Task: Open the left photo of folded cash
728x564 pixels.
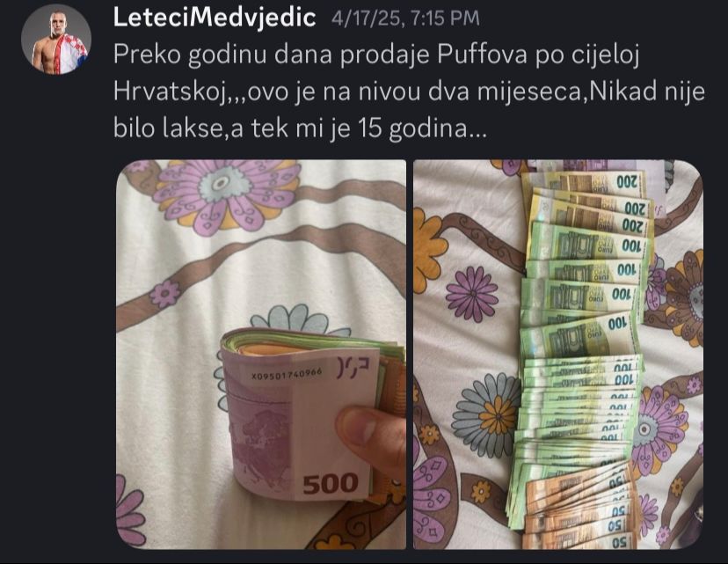Action: coord(261,355)
